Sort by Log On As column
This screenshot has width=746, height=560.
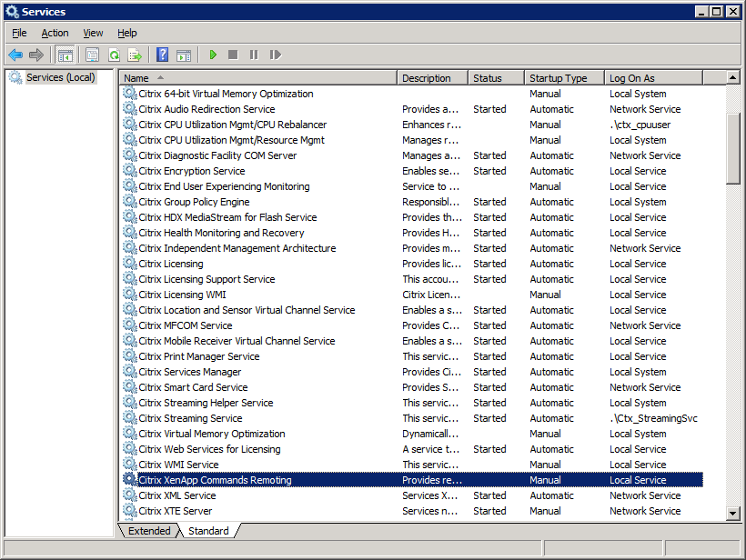point(653,78)
